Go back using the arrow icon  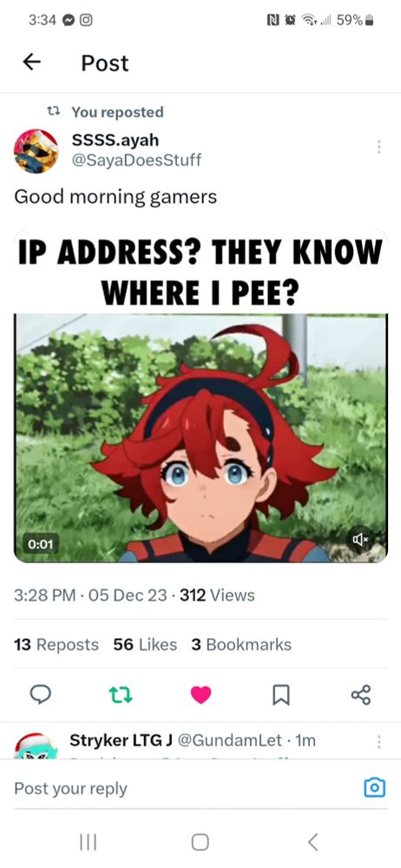point(31,62)
